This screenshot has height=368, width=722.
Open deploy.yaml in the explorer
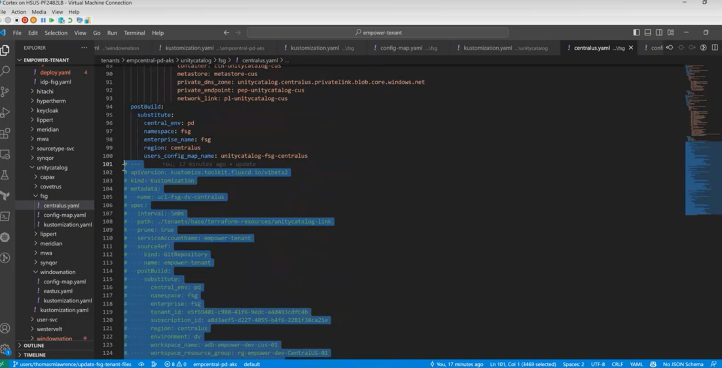54,72
